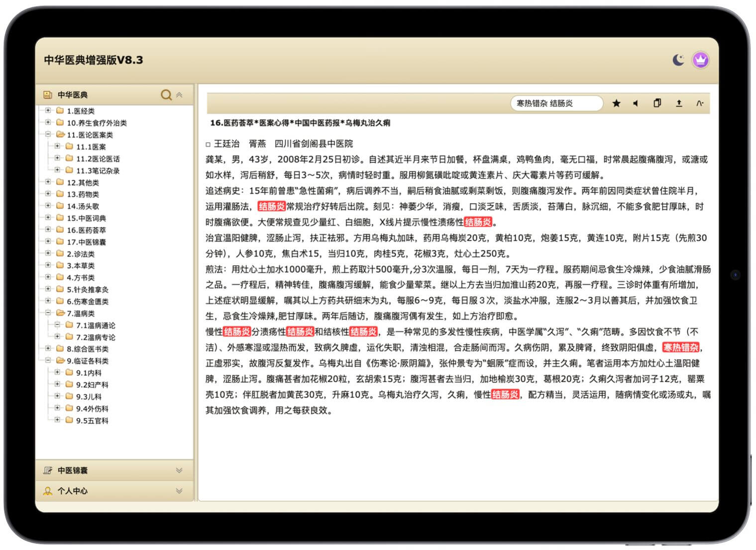756x550 pixels.
Task: Click the star favorite icon
Action: [x=616, y=104]
